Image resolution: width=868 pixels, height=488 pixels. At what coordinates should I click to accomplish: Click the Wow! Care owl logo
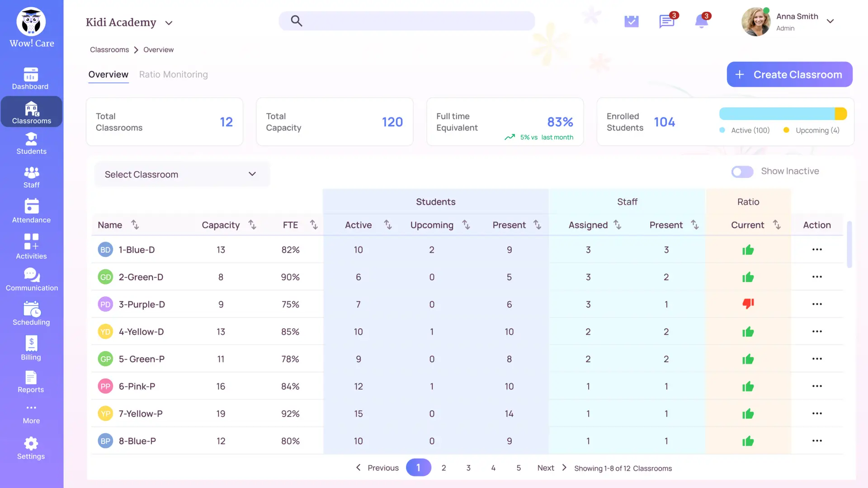[31, 21]
